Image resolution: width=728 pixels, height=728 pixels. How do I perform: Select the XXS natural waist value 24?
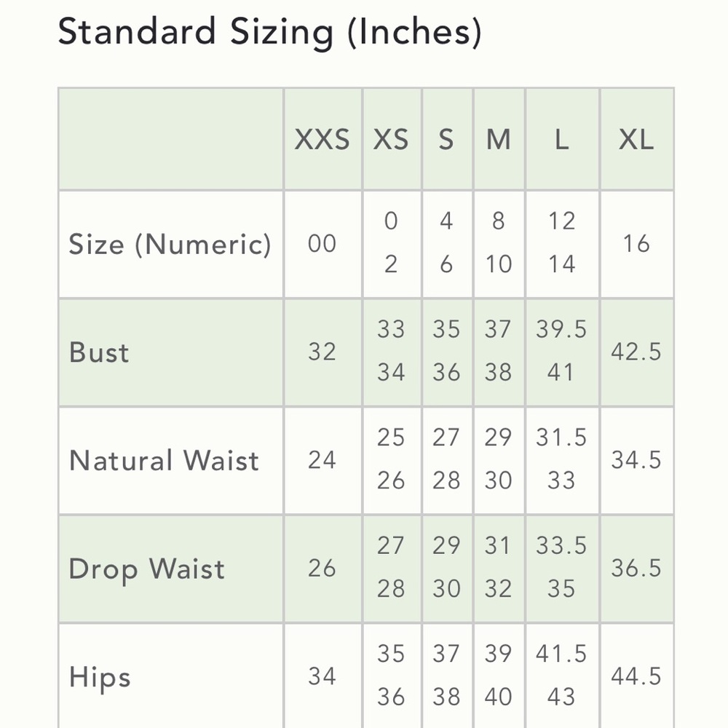[x=322, y=460]
